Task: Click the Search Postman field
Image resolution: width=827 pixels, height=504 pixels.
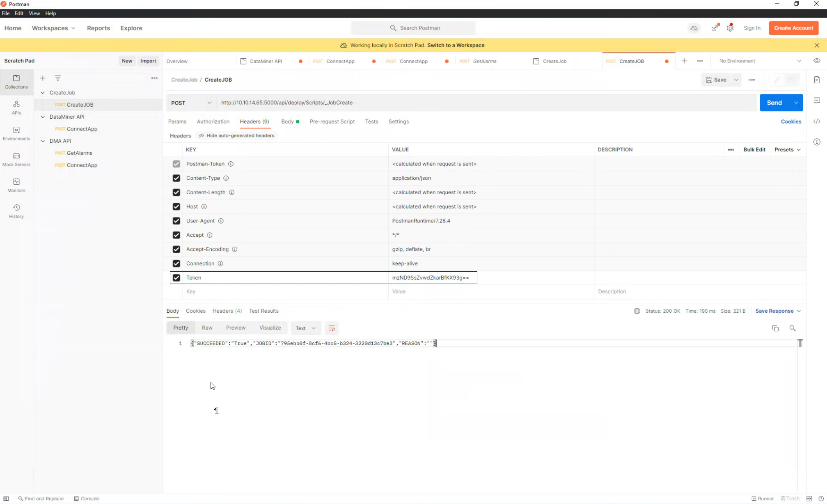Action: pyautogui.click(x=413, y=28)
